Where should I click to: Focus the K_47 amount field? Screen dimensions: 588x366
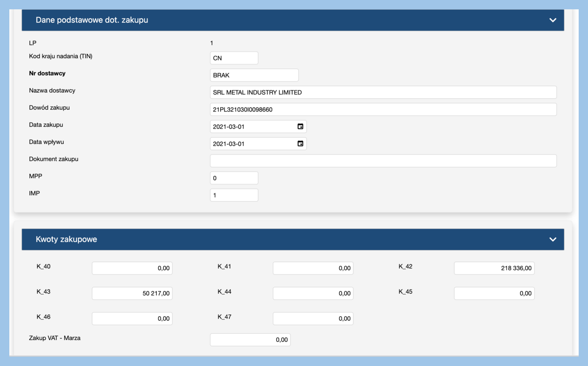[x=313, y=318]
